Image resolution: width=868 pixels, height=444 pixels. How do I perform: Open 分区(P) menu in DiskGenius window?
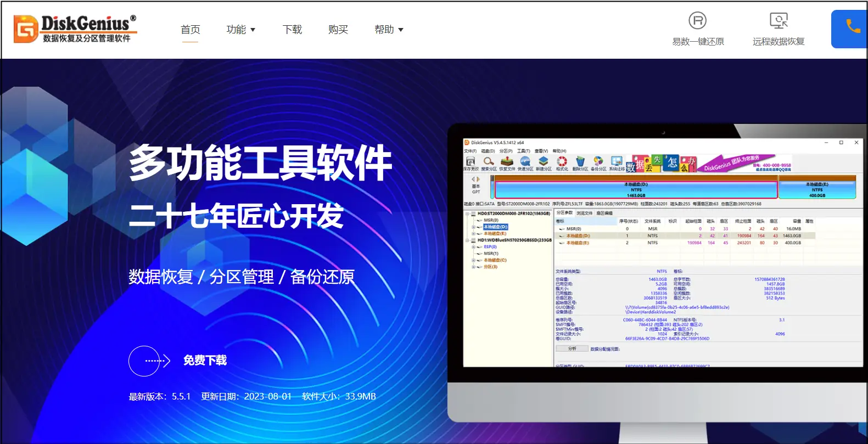506,151
